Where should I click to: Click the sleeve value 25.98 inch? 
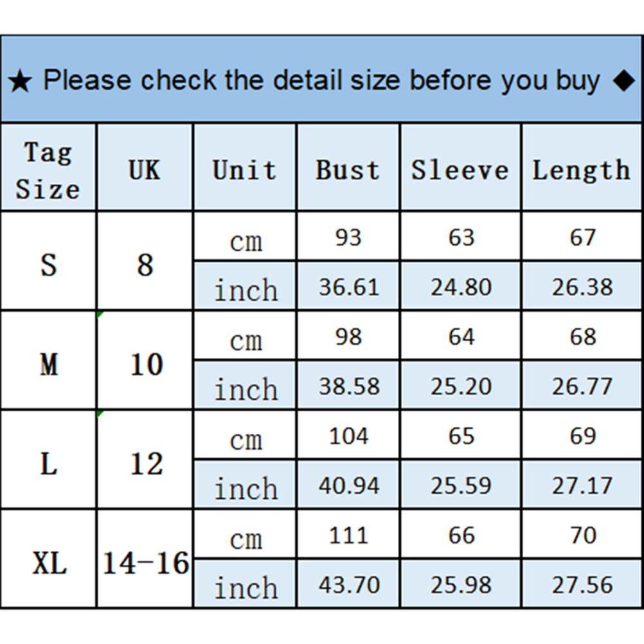coord(461,585)
